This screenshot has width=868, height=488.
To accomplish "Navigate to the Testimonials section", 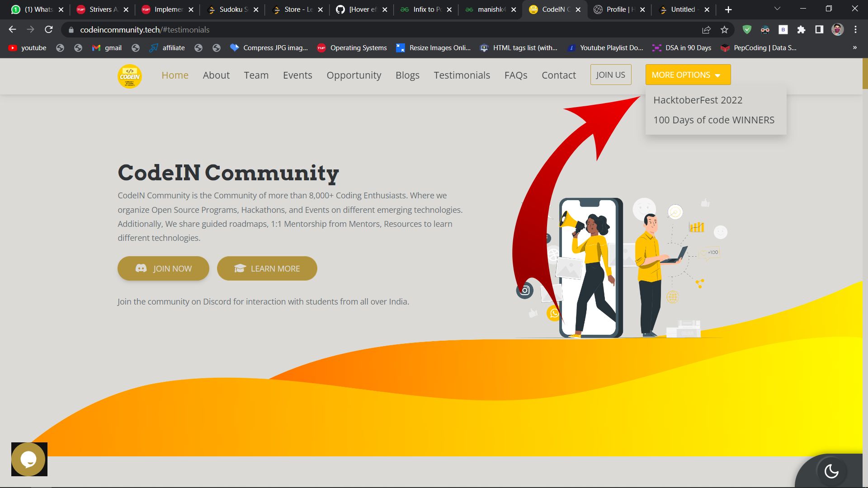I will 462,75.
